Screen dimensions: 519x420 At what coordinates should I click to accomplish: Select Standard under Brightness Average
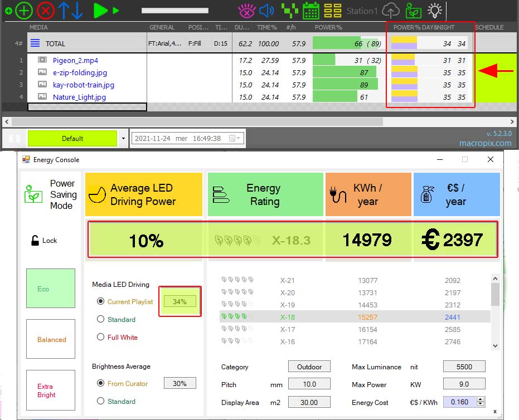[x=101, y=401]
